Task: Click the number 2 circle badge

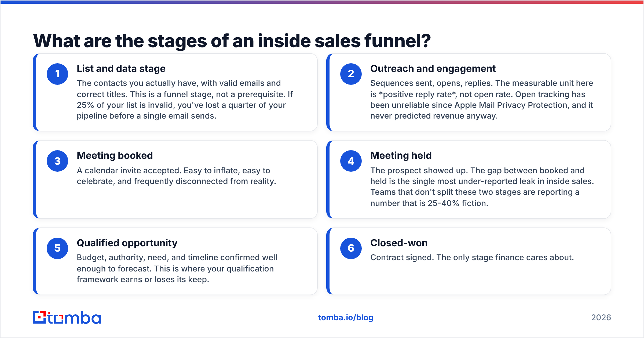Action: point(351,74)
